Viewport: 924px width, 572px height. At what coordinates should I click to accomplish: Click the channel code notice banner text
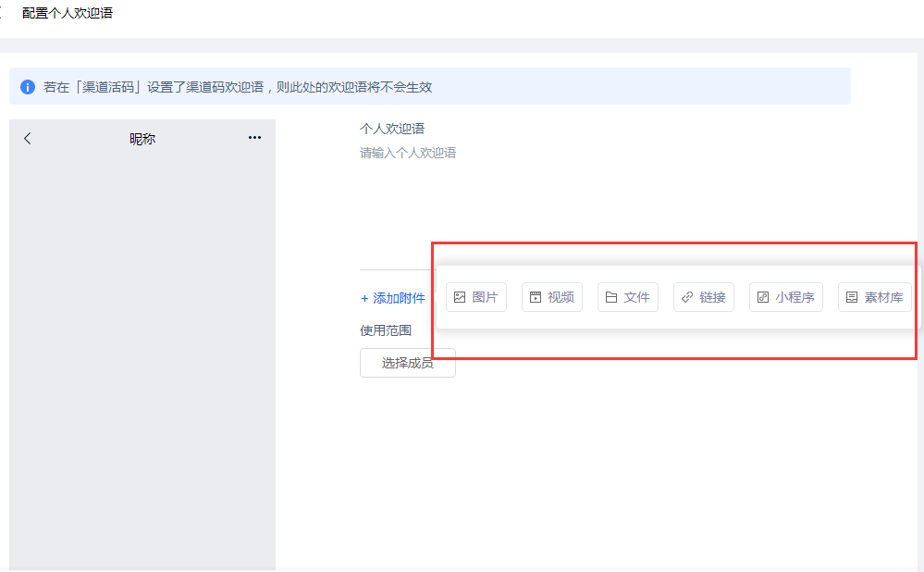[238, 87]
